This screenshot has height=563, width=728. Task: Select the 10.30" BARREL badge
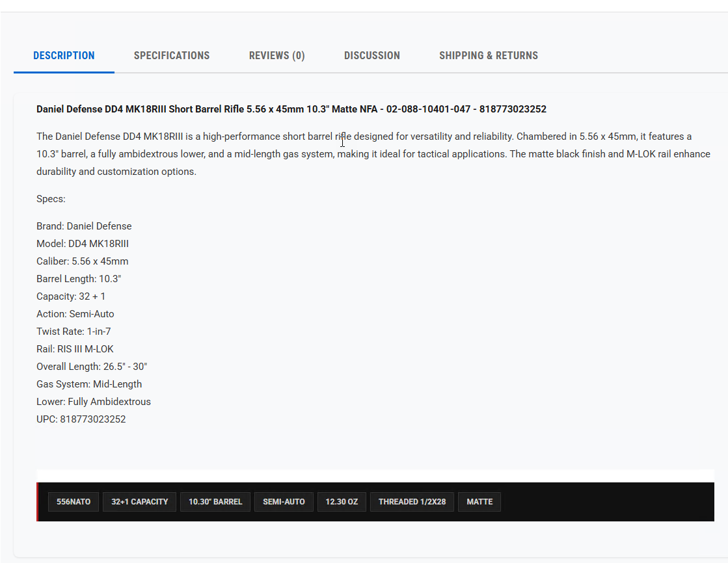pos(215,501)
